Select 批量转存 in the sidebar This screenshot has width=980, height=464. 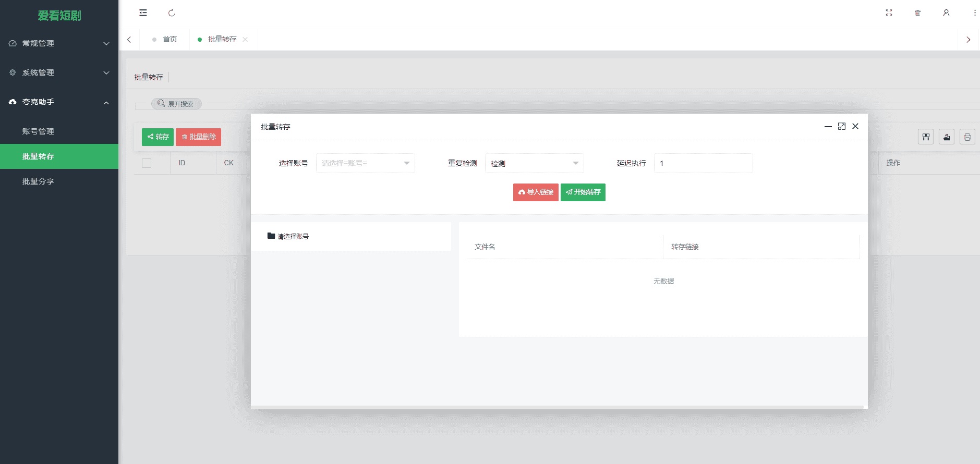tap(59, 156)
